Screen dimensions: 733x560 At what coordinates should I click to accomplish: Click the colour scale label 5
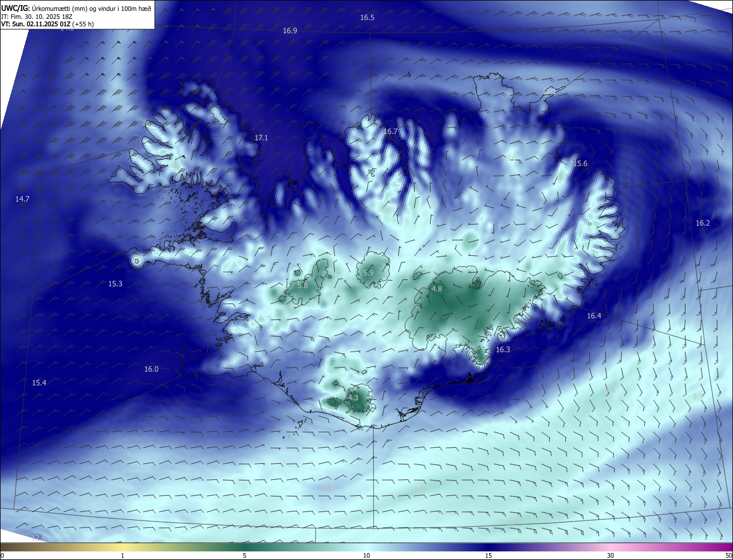[245, 555]
